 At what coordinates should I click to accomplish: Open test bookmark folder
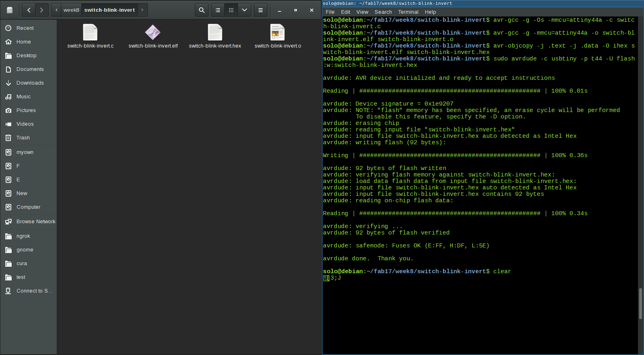point(28,277)
